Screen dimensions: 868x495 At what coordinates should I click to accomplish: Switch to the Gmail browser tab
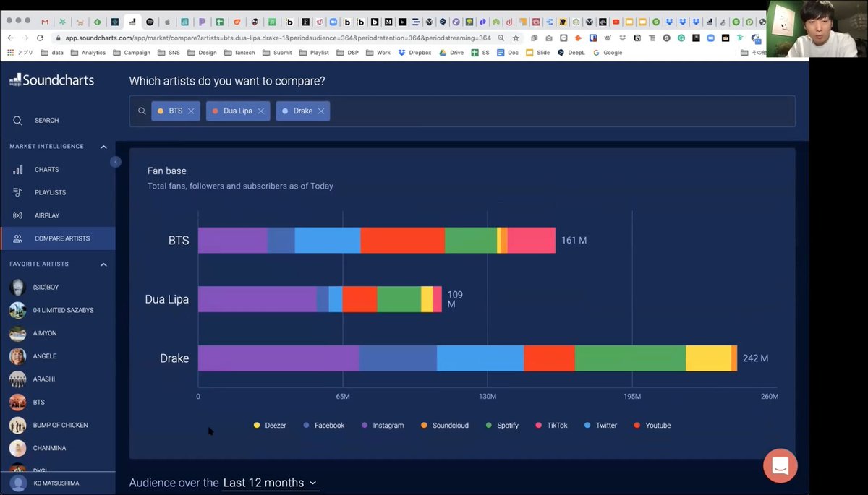pos(46,22)
